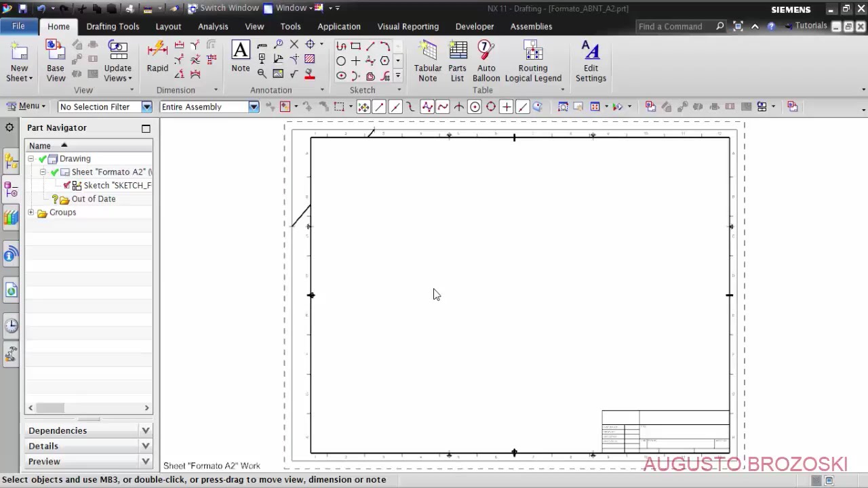Open the Entire Assembly scope dropdown

tap(254, 107)
